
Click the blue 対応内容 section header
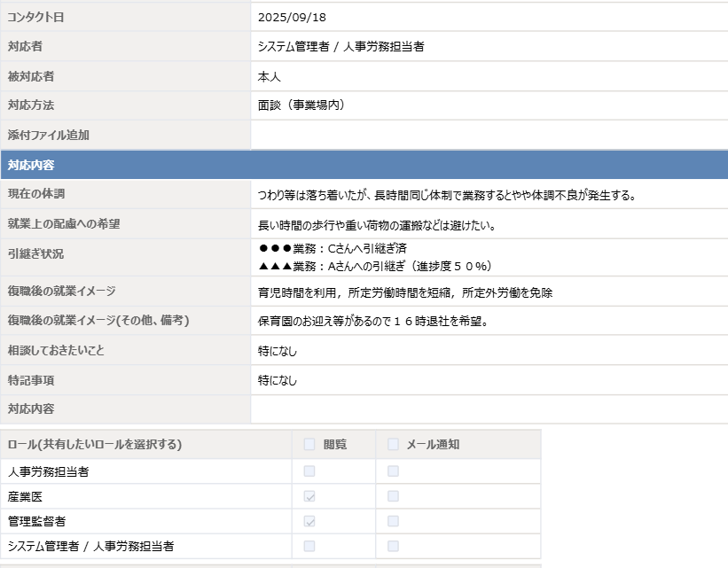(364, 164)
